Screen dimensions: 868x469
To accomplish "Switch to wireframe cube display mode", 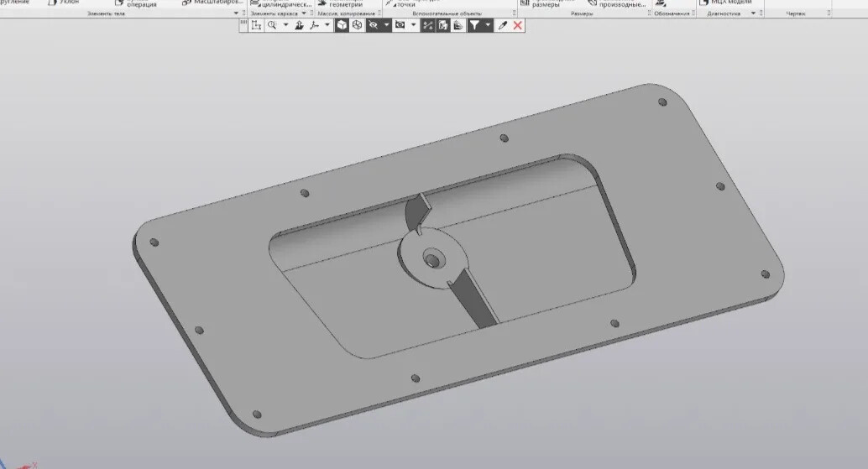I will [x=358, y=25].
